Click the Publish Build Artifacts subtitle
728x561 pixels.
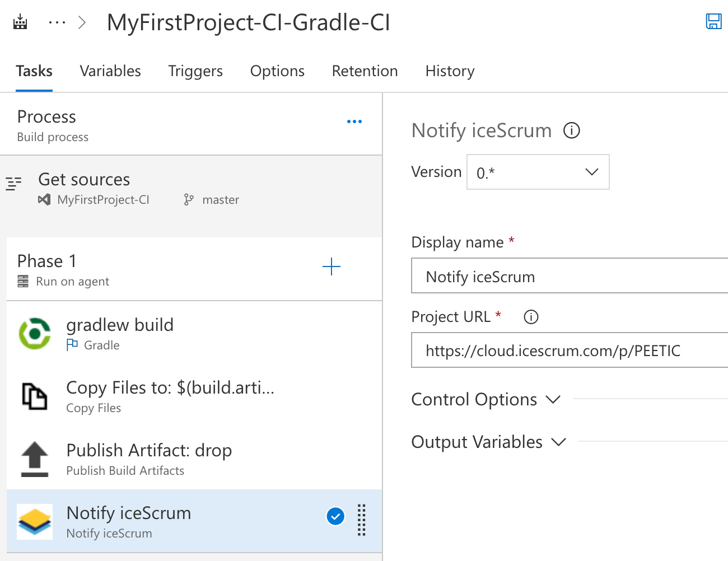[x=125, y=471]
